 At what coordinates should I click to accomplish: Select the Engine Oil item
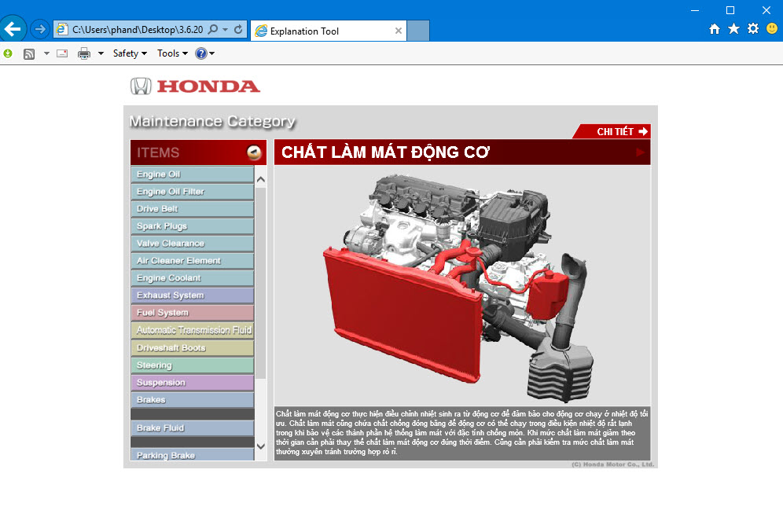(193, 174)
